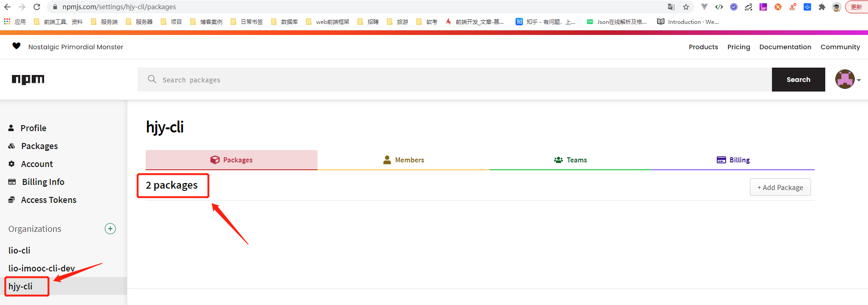Image resolution: width=868 pixels, height=305 pixels.
Task: Open the 旅游 bookmark folder
Action: click(397, 22)
